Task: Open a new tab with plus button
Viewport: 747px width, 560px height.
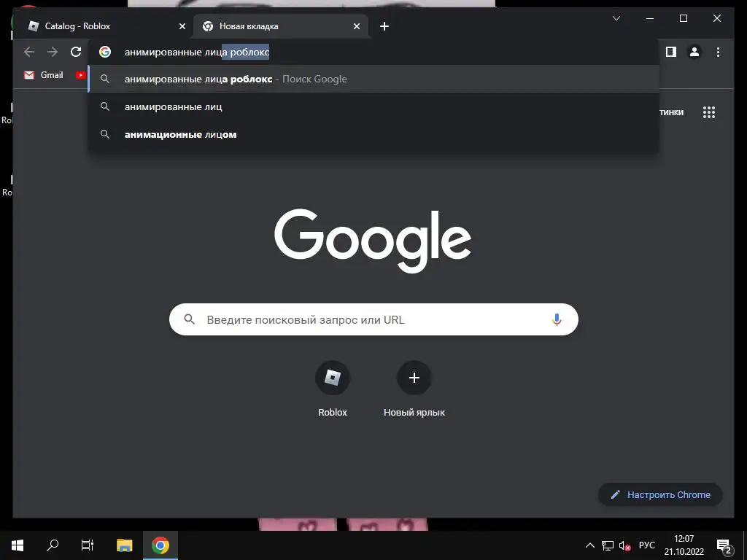Action: pos(384,26)
